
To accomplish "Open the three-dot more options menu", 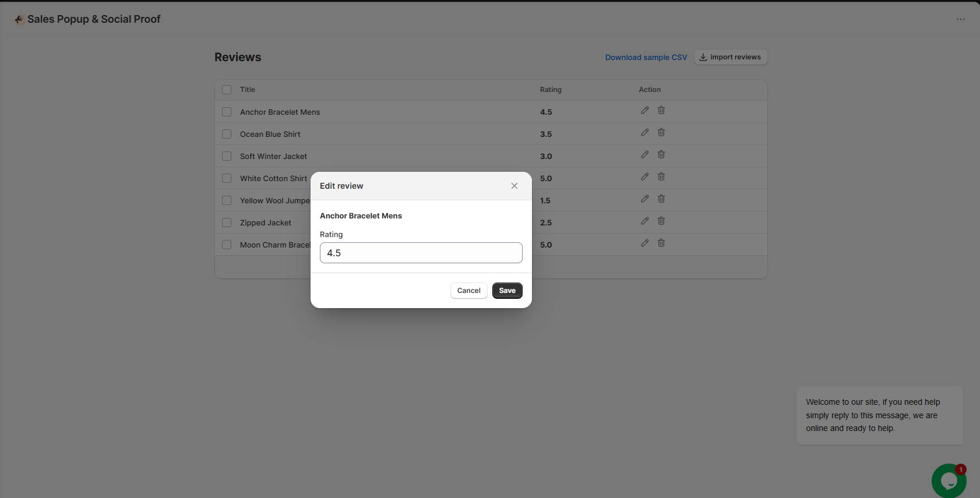I will tap(960, 19).
